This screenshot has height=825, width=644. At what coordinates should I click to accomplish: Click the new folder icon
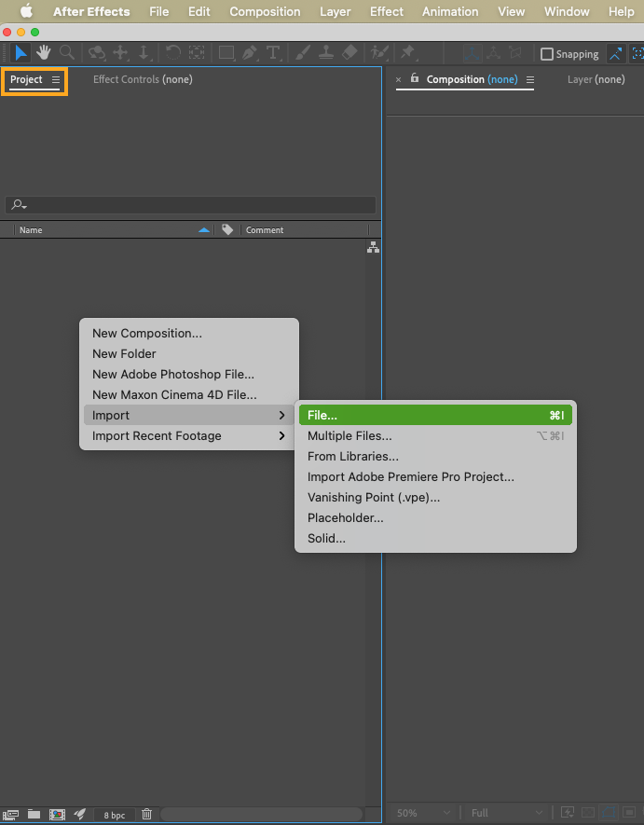(34, 814)
